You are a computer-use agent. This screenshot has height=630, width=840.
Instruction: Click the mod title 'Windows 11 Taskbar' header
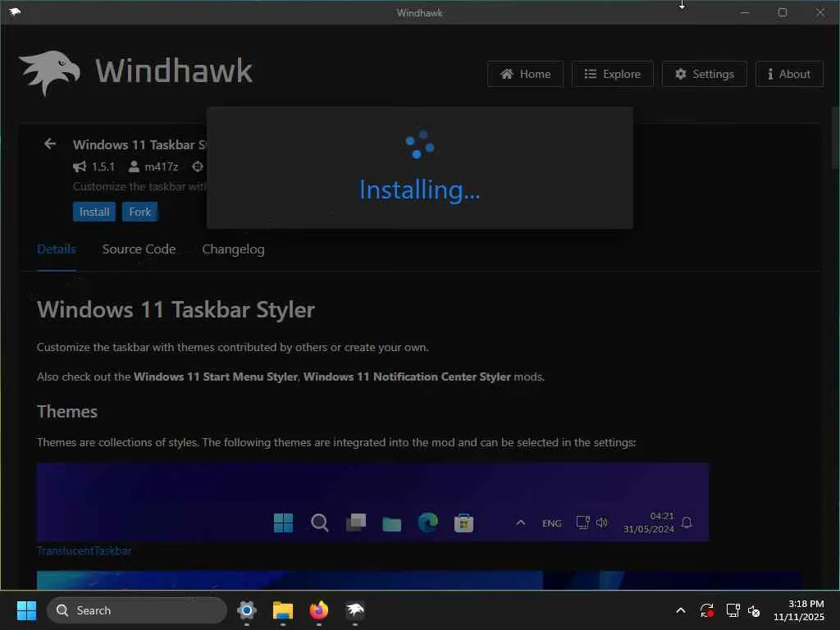pyautogui.click(x=139, y=144)
